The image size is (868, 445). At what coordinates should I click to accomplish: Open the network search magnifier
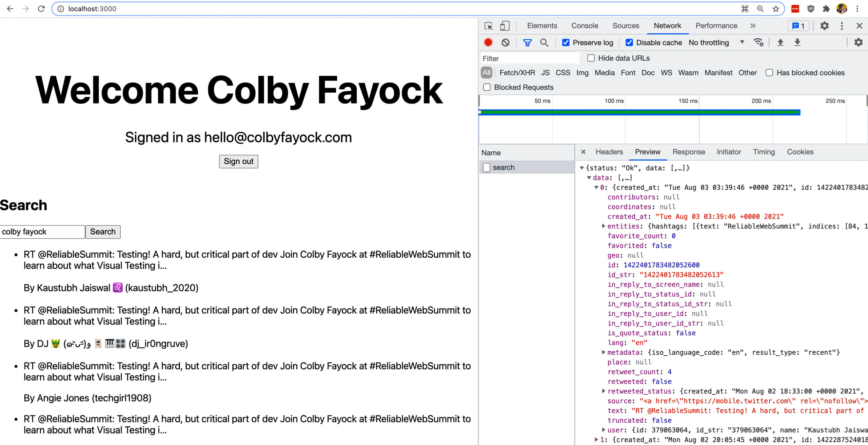tap(544, 42)
